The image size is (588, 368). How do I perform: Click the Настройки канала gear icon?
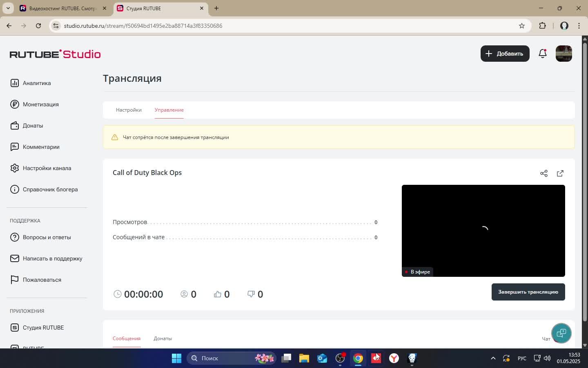[15, 168]
